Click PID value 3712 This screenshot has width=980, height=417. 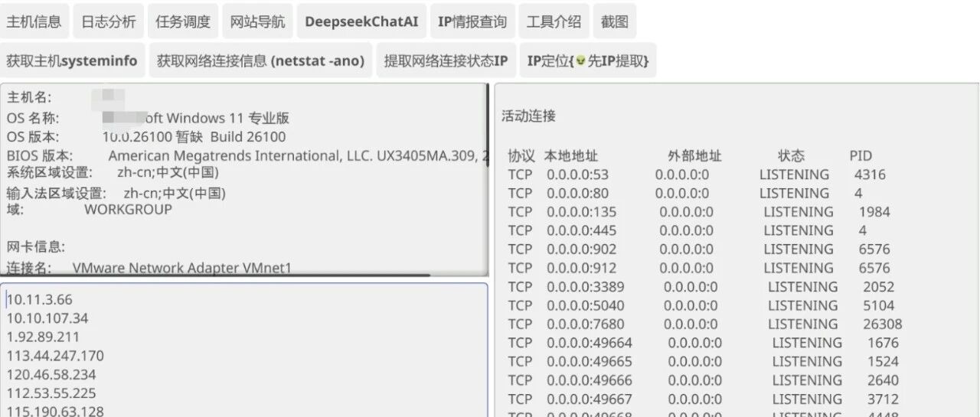click(x=883, y=399)
